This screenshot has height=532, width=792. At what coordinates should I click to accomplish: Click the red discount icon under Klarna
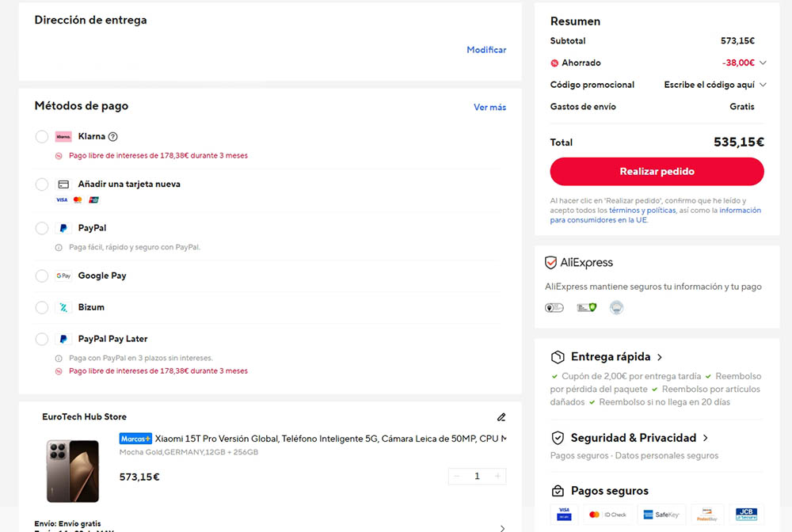(x=59, y=156)
